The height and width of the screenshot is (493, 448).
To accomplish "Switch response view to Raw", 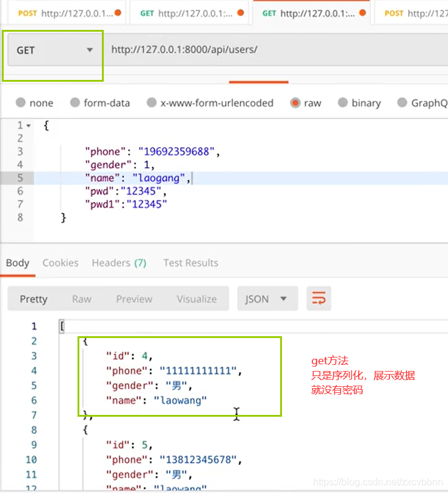I will click(82, 299).
